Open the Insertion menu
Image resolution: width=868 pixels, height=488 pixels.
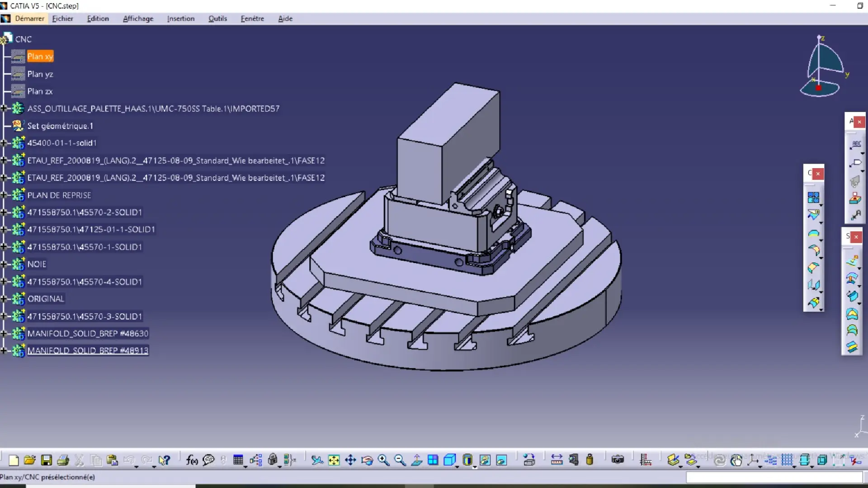[x=180, y=19]
